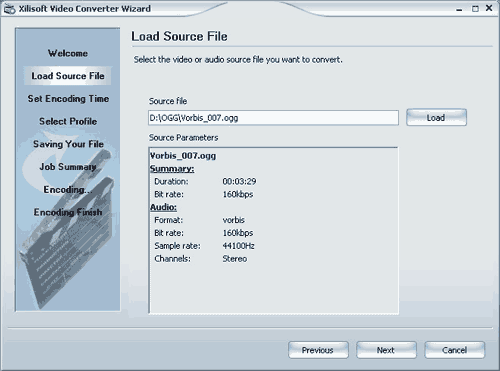Viewport: 500px width, 371px height.
Task: Click the Load button
Action: 436,117
